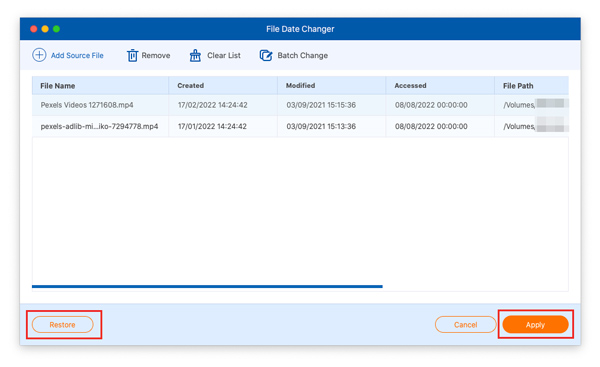Apply the date changes
This screenshot has width=600, height=367.
pos(535,325)
